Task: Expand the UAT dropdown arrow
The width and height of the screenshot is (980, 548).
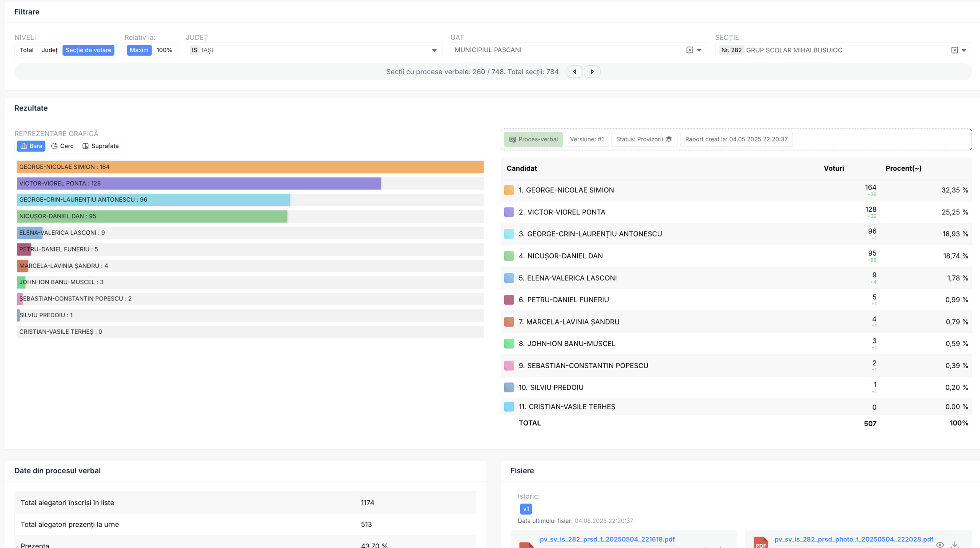Action: [699, 50]
